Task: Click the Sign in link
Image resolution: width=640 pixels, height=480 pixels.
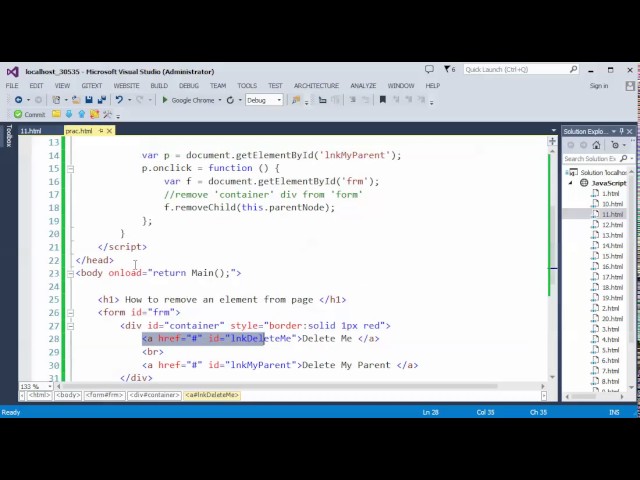Action: tap(599, 86)
